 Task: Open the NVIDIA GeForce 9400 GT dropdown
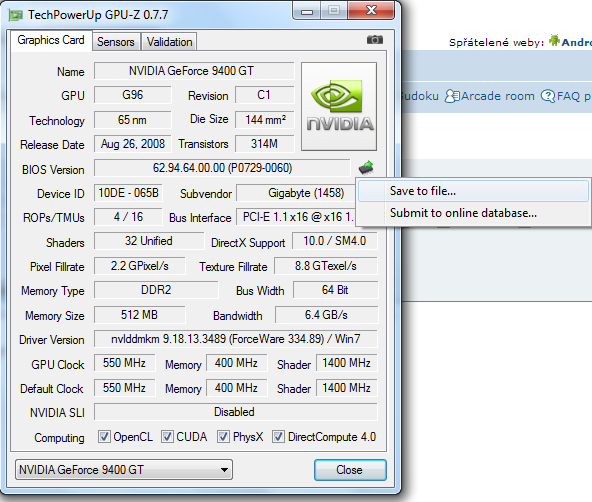(x=124, y=470)
